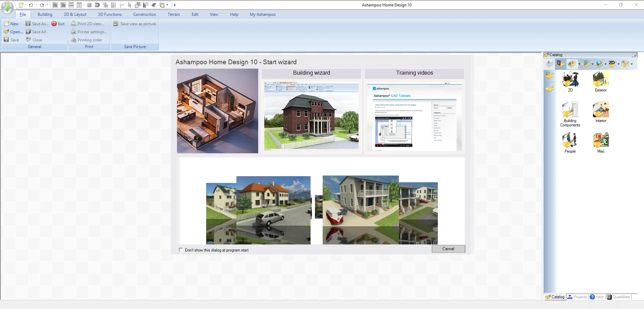Screen dimensions: 644x309
Task: Expand the dropdown arrow beside catalog 2D folder
Action: click(618, 64)
